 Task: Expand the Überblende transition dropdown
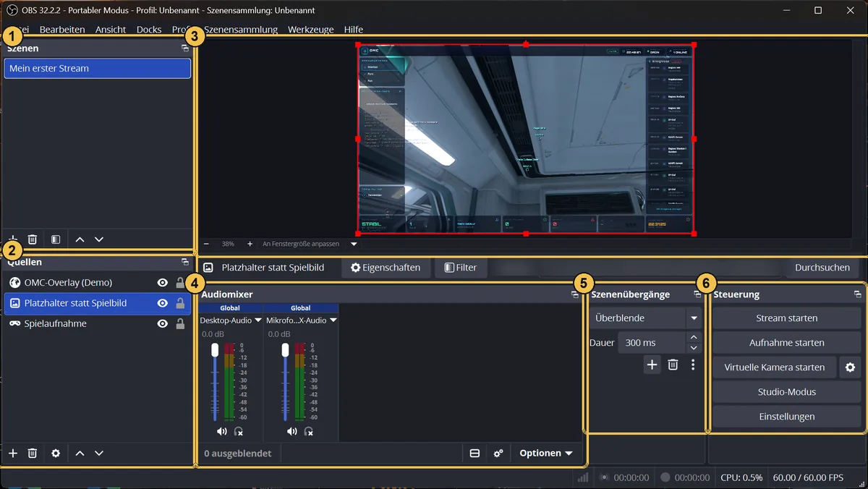pyautogui.click(x=694, y=318)
